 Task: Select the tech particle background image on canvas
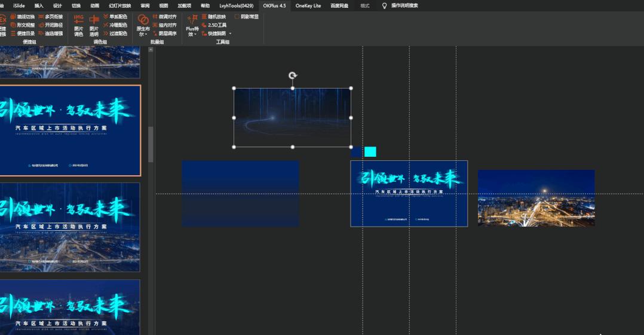tap(293, 118)
